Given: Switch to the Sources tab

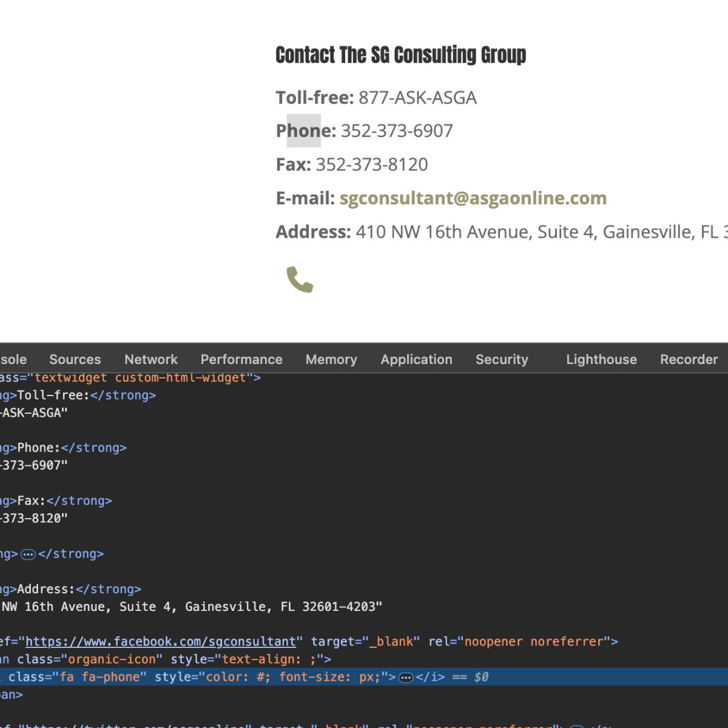Looking at the screenshot, I should coord(75,359).
